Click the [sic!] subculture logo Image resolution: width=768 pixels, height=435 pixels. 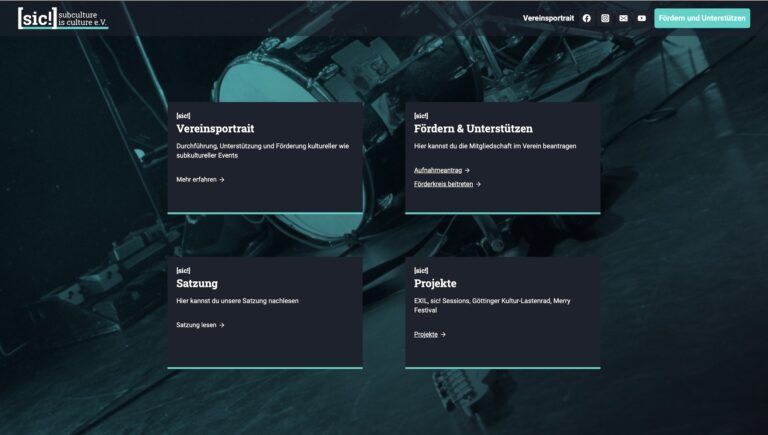tap(62, 18)
